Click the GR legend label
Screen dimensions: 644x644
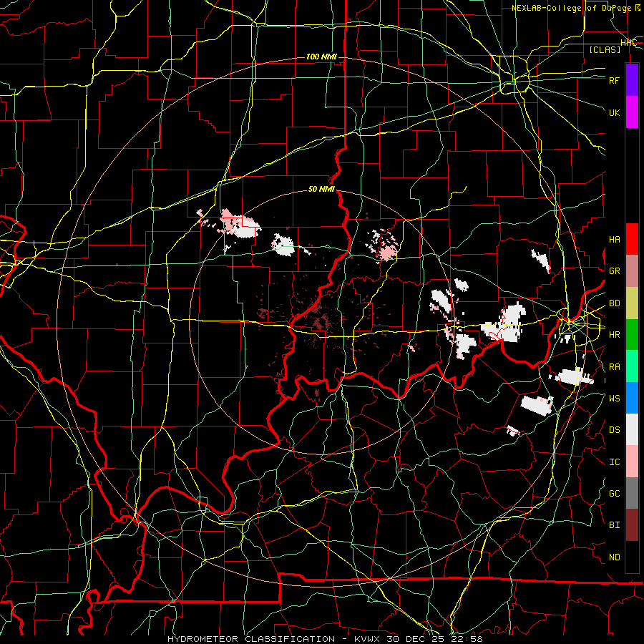(x=615, y=271)
